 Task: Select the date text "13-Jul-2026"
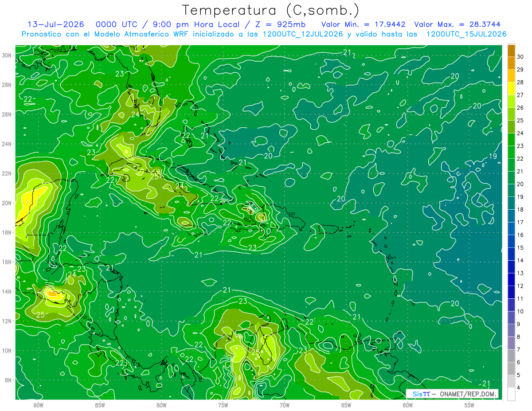click(55, 24)
